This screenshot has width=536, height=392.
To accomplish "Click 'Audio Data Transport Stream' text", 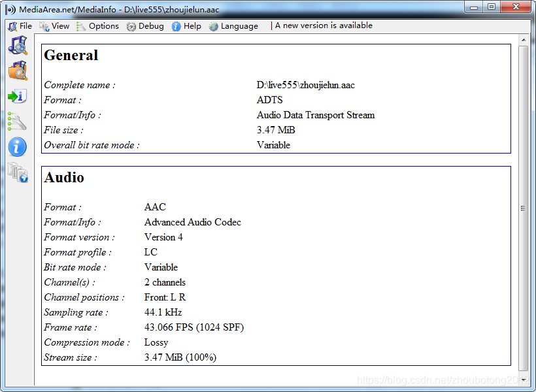I will coord(316,115).
